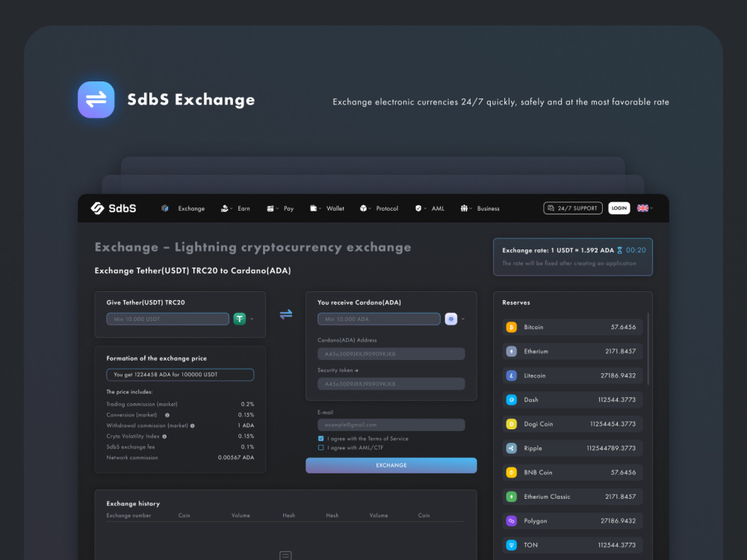Click the TON icon in Reserves
Screen dimensions: 747x560
(511, 545)
